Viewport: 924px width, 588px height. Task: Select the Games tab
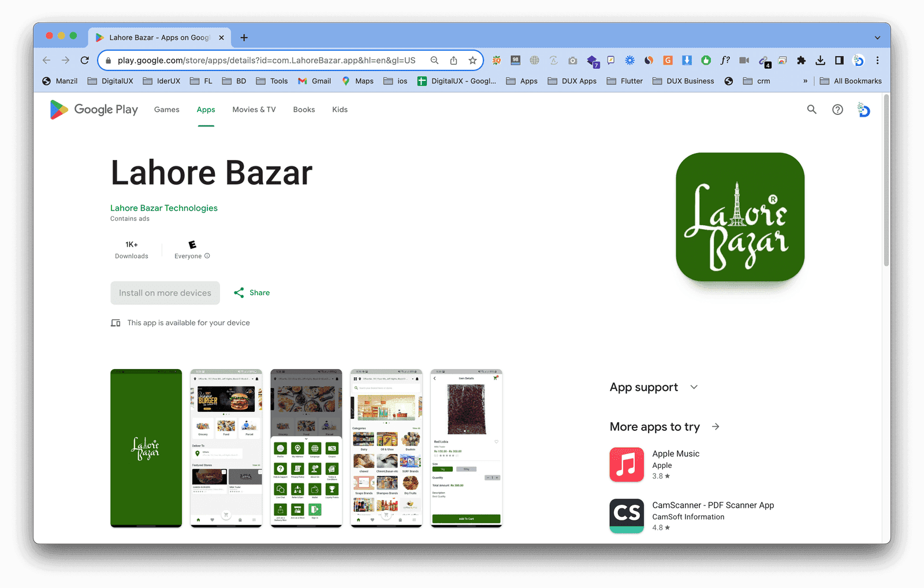click(x=167, y=109)
